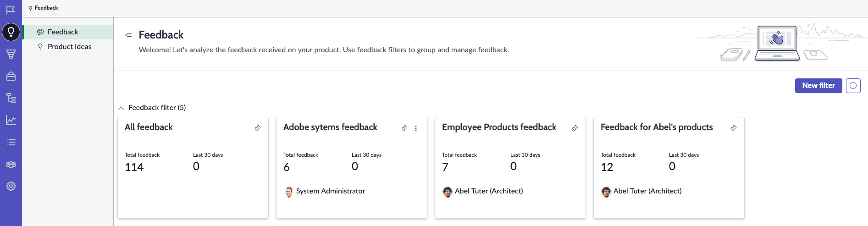This screenshot has width=868, height=226.
Task: Open more options on Adobe sytems feedback card
Action: click(x=416, y=128)
